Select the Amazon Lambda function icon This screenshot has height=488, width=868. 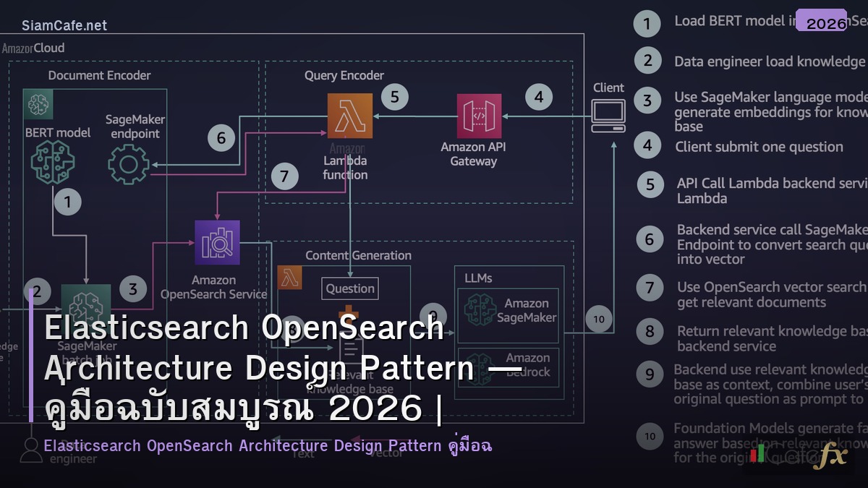pos(350,116)
